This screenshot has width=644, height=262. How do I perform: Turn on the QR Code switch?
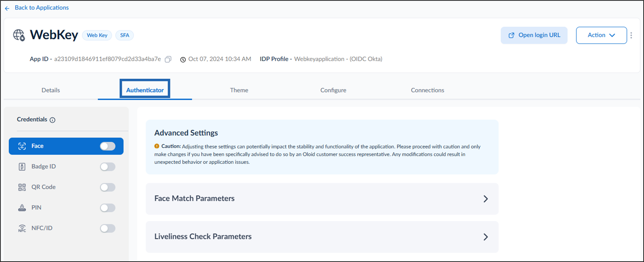click(108, 187)
